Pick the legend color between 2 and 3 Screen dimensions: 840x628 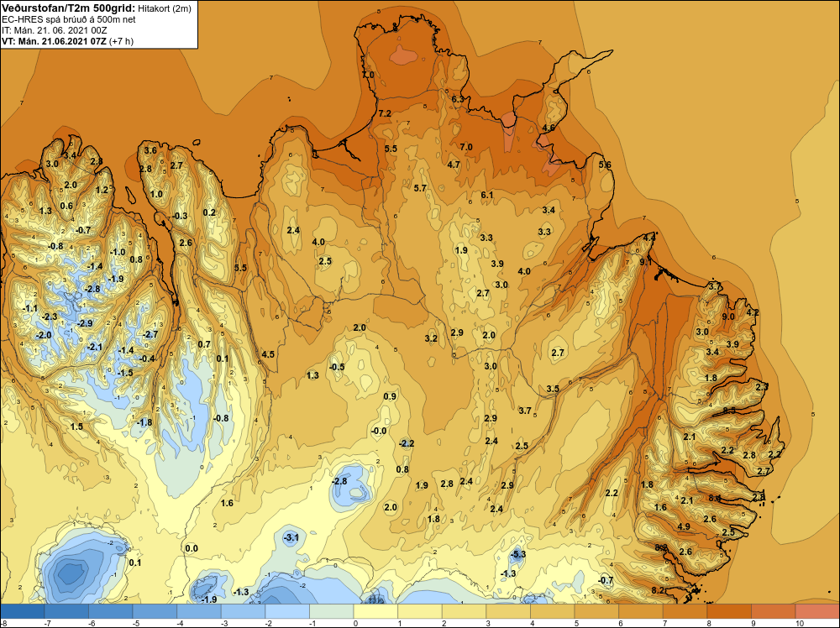465,611
